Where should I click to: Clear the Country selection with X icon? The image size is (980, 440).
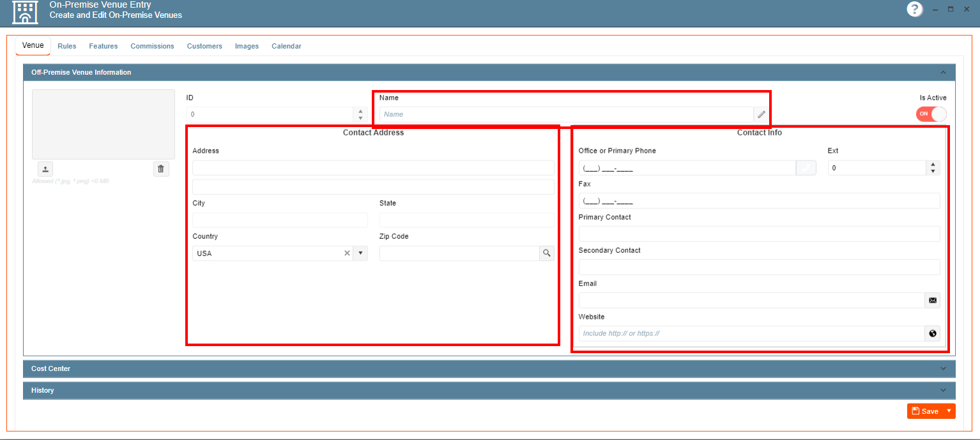[347, 254]
